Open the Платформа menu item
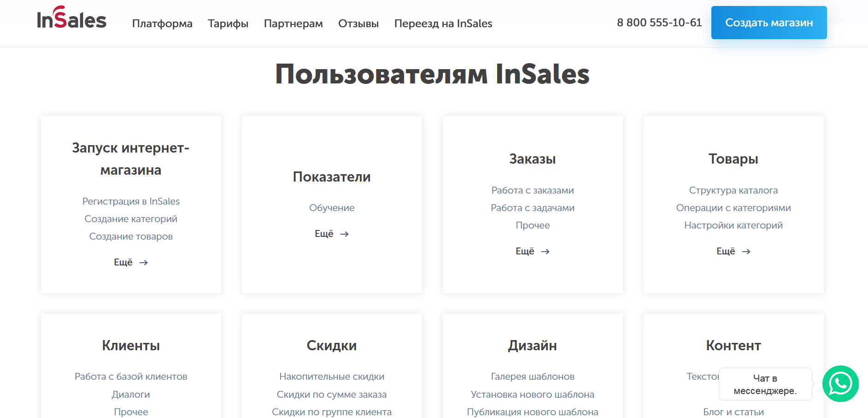This screenshot has height=418, width=868. pos(162,24)
